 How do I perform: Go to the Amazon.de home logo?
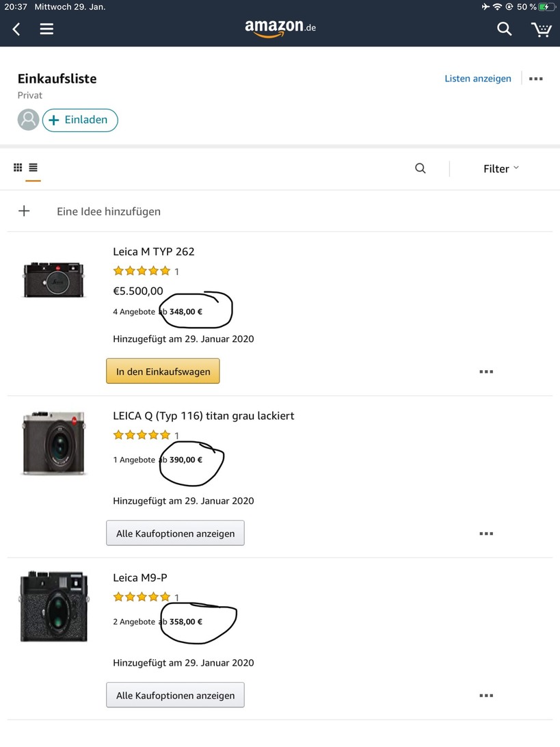point(280,28)
